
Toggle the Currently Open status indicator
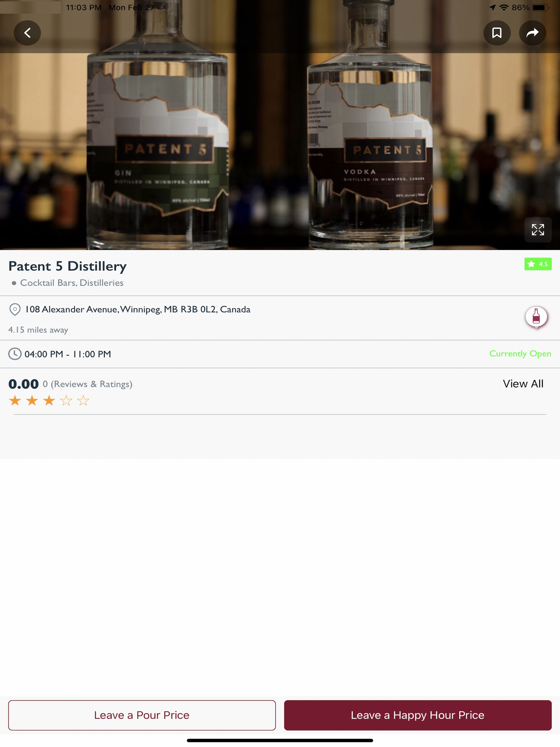pyautogui.click(x=521, y=354)
